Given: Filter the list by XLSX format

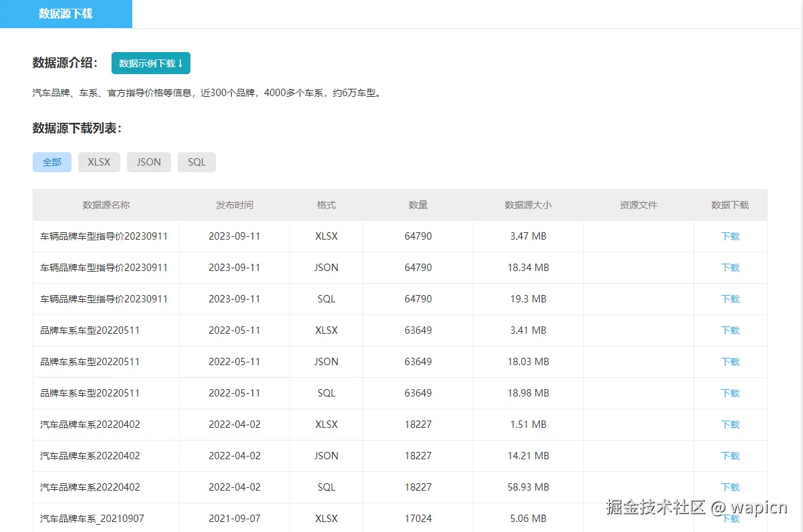Looking at the screenshot, I should click(x=99, y=162).
